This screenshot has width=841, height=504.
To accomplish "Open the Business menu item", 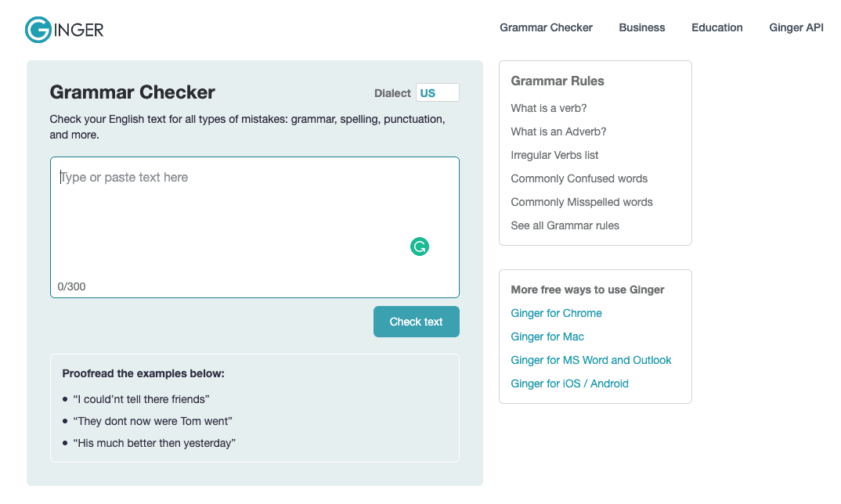I will (x=641, y=27).
